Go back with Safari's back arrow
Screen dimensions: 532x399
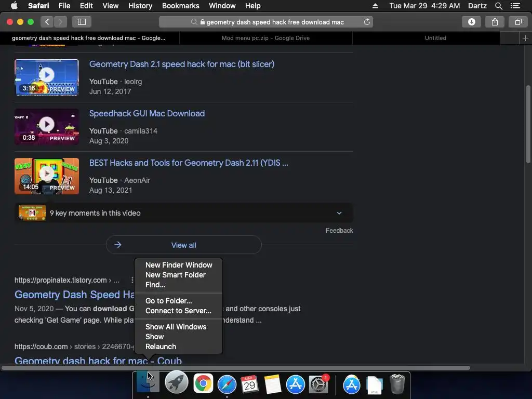[47, 22]
